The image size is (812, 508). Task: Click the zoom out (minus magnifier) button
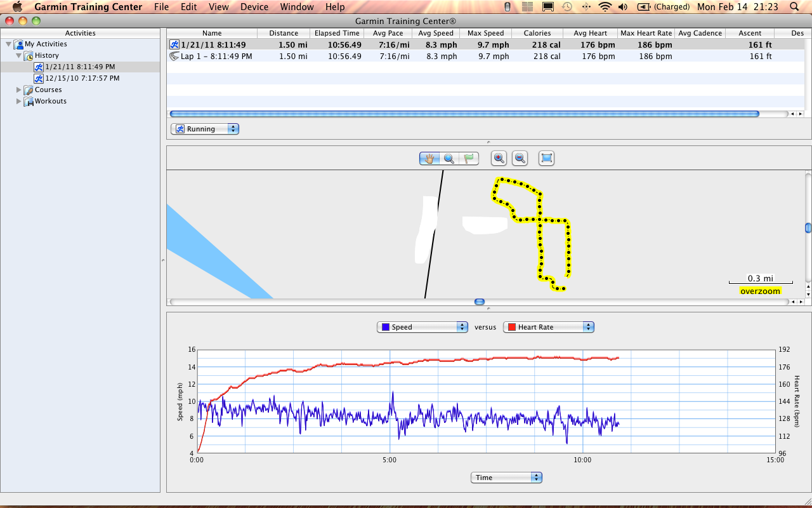520,159
